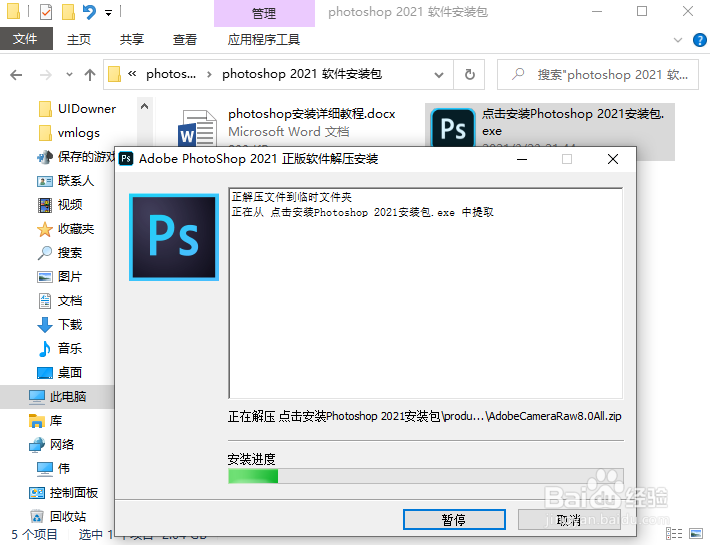
Task: Go up one folder level arrow
Action: tap(90, 75)
